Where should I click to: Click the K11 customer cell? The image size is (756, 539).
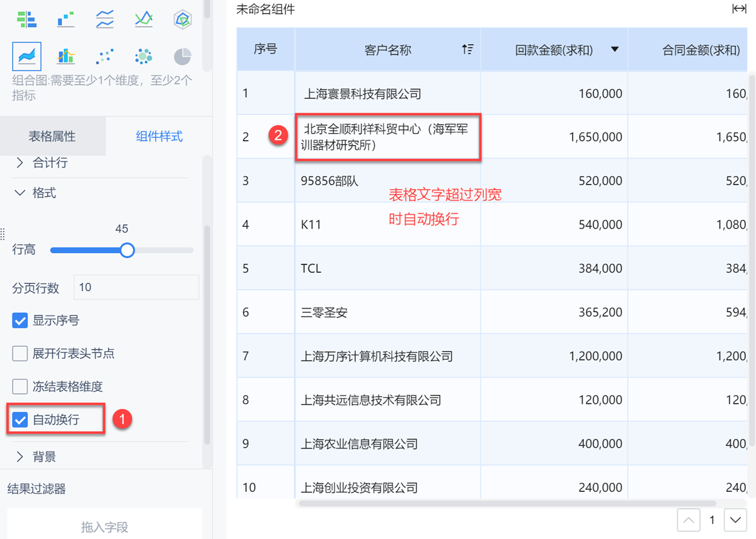[x=387, y=224]
